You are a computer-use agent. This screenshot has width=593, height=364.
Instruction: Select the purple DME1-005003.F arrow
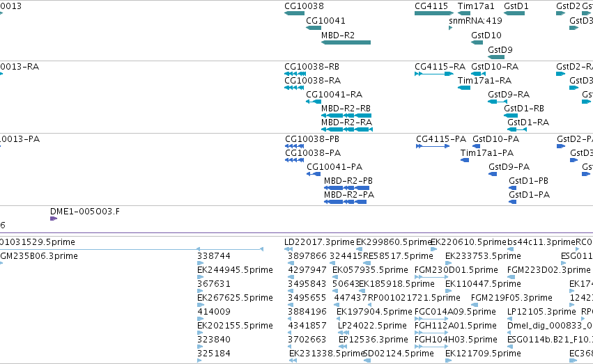click(54, 219)
